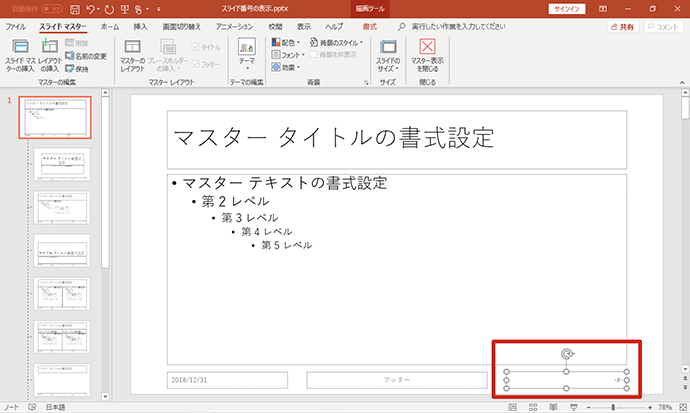Open the Insert (挿入) tab
This screenshot has width=690, height=413.
pyautogui.click(x=140, y=27)
